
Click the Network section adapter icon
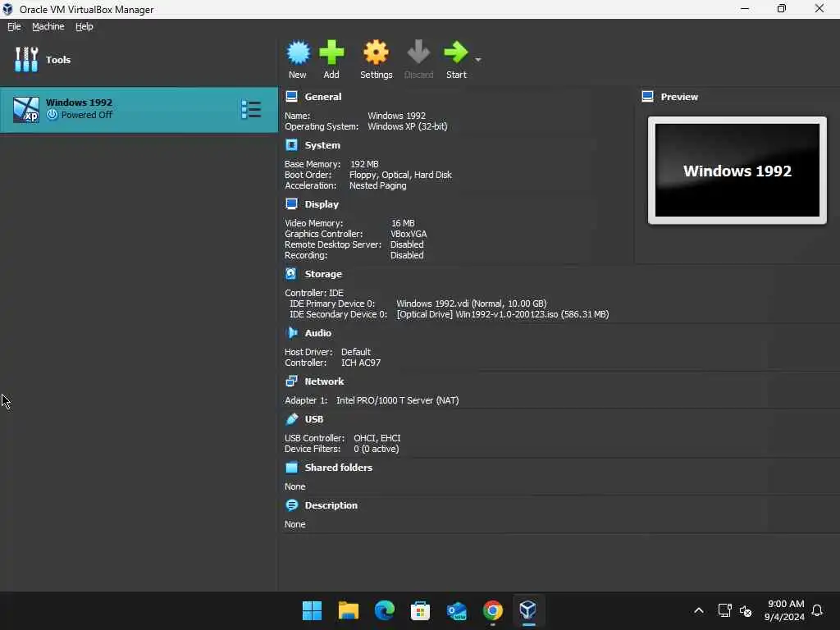click(291, 381)
